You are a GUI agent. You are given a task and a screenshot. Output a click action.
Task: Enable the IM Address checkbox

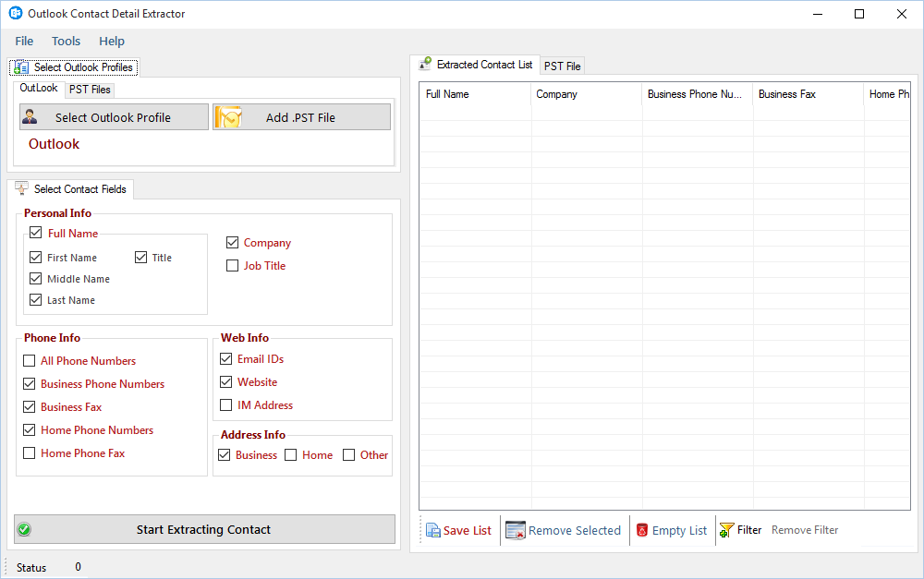coord(225,405)
